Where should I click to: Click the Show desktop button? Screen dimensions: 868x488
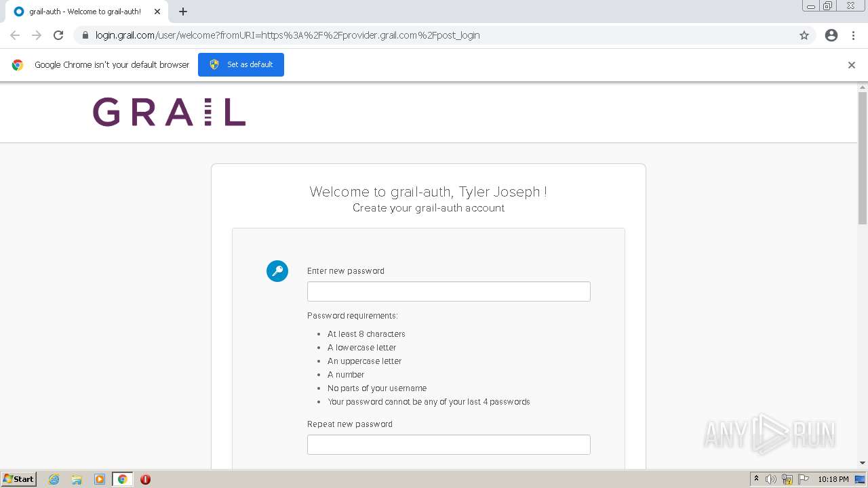(861, 479)
